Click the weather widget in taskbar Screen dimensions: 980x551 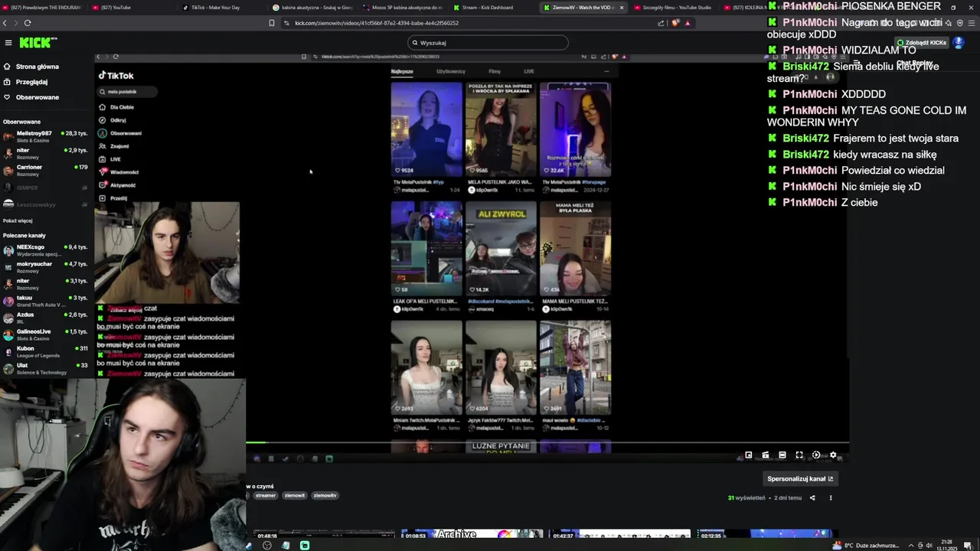click(867, 546)
